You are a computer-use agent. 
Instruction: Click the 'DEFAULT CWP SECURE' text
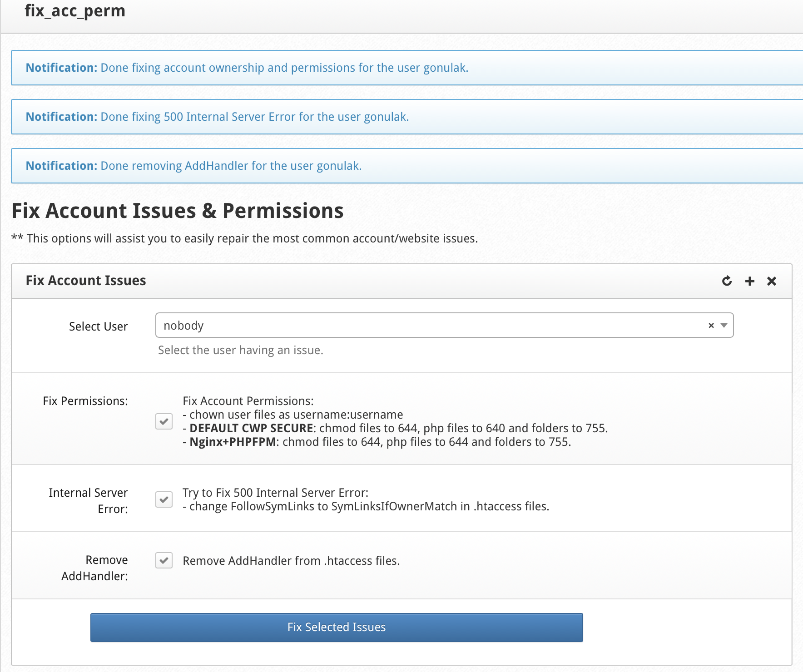[251, 428]
